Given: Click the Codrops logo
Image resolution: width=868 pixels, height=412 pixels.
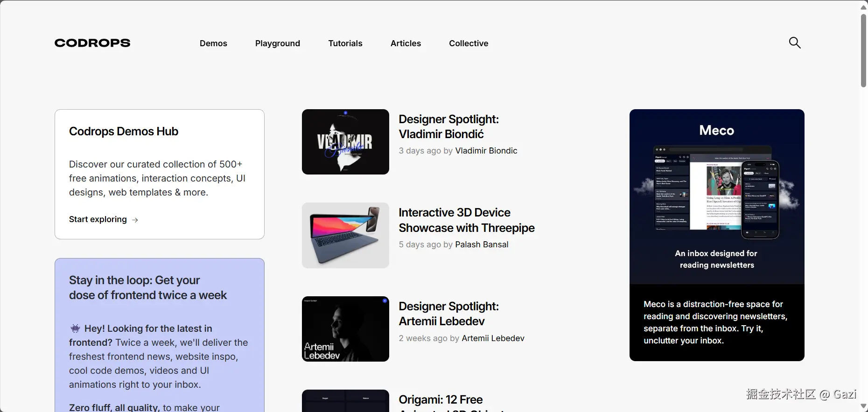Looking at the screenshot, I should (x=92, y=43).
